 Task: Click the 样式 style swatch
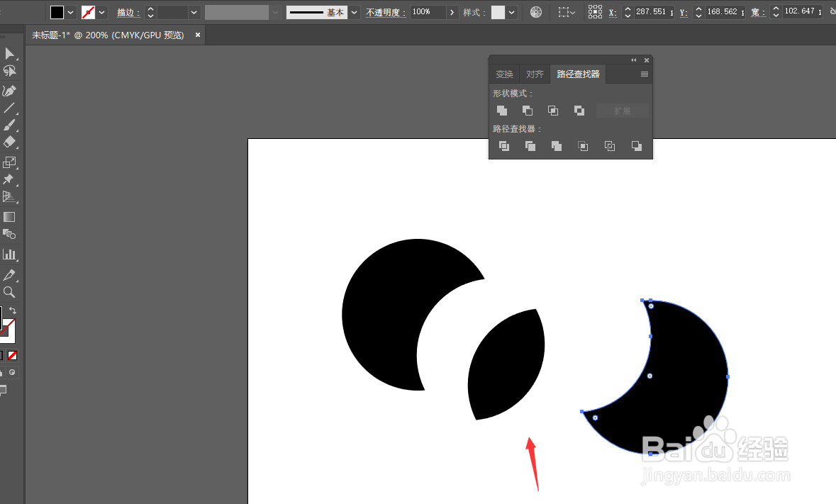pos(498,12)
